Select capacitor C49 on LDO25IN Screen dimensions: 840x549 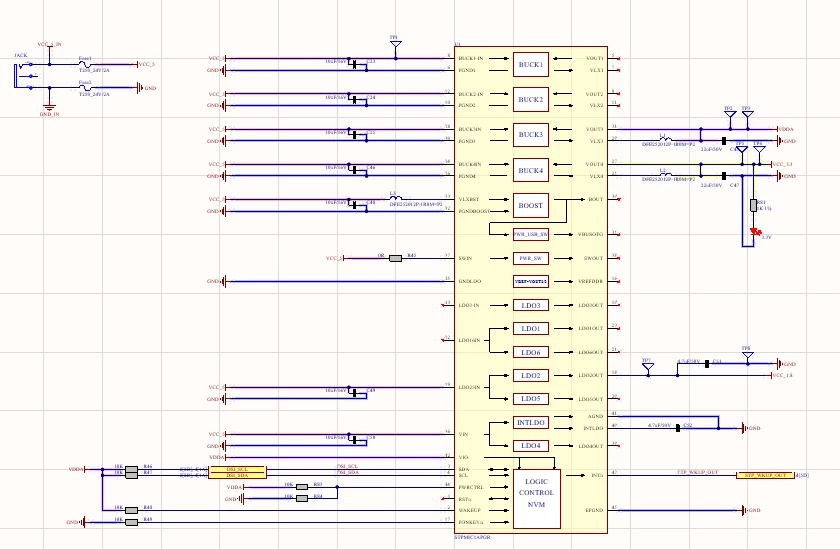coord(354,393)
